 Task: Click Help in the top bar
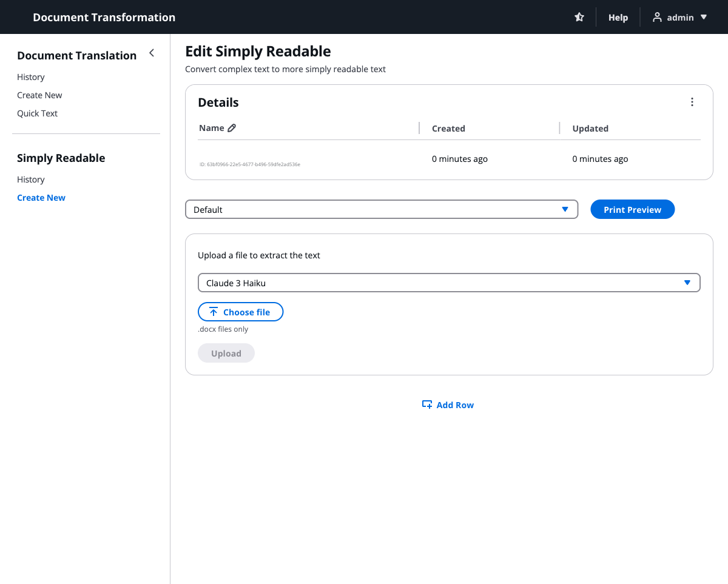pos(618,18)
